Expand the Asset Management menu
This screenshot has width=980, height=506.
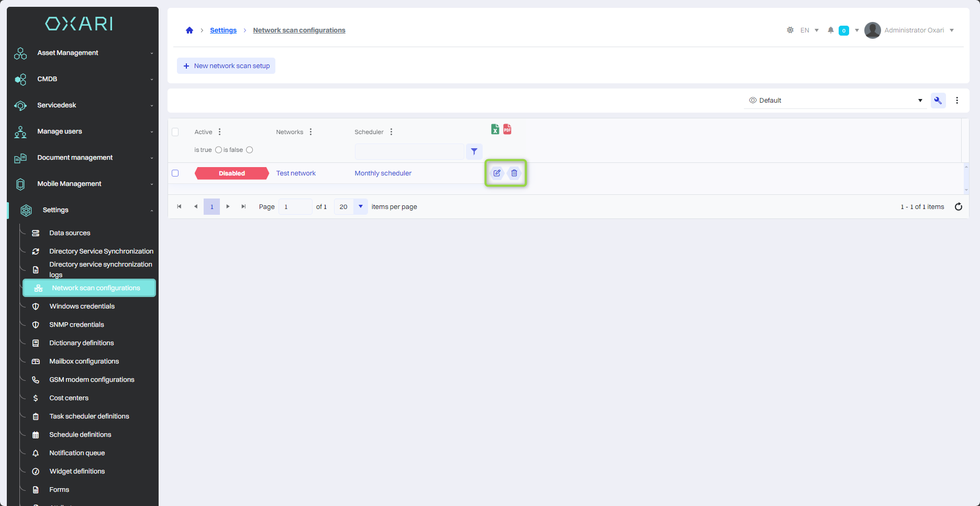click(x=84, y=53)
